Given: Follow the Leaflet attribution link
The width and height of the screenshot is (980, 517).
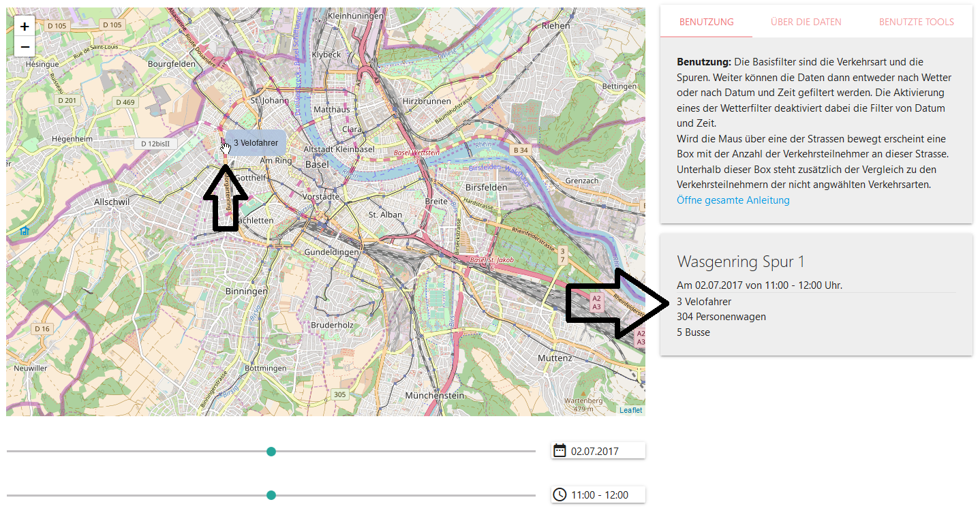Looking at the screenshot, I should [x=630, y=410].
